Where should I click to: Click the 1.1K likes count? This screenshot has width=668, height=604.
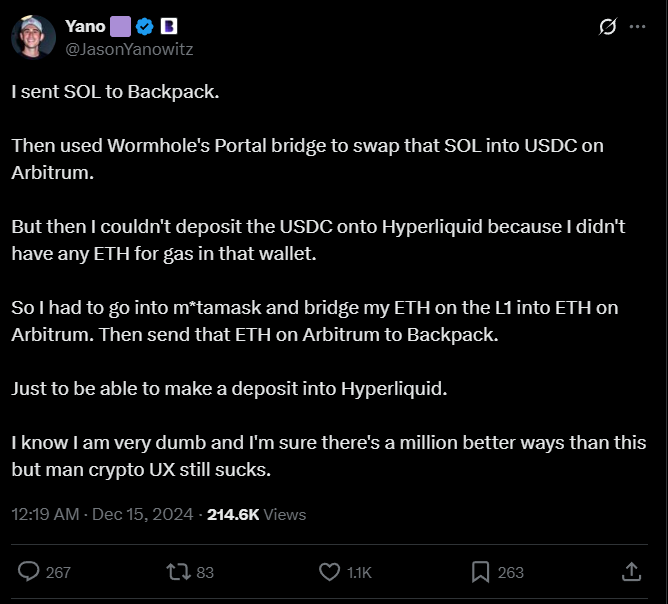tap(359, 573)
